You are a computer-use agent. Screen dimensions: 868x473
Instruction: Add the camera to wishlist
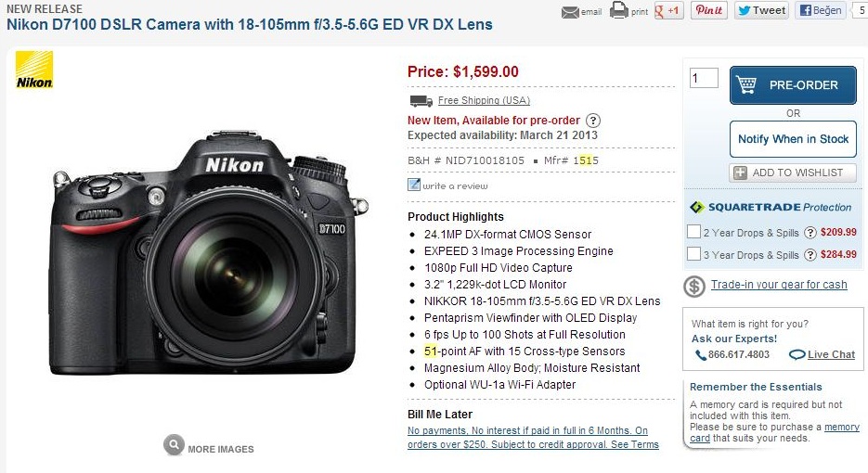tap(793, 173)
